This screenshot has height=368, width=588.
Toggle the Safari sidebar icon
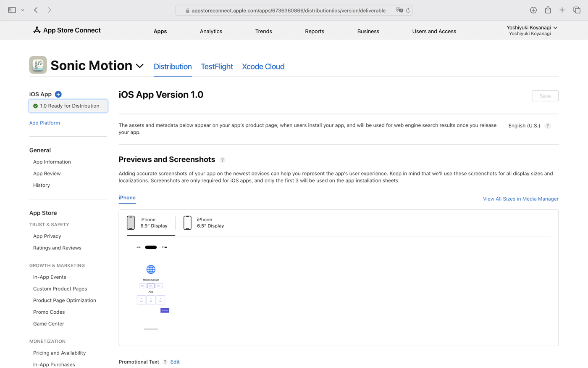12,10
